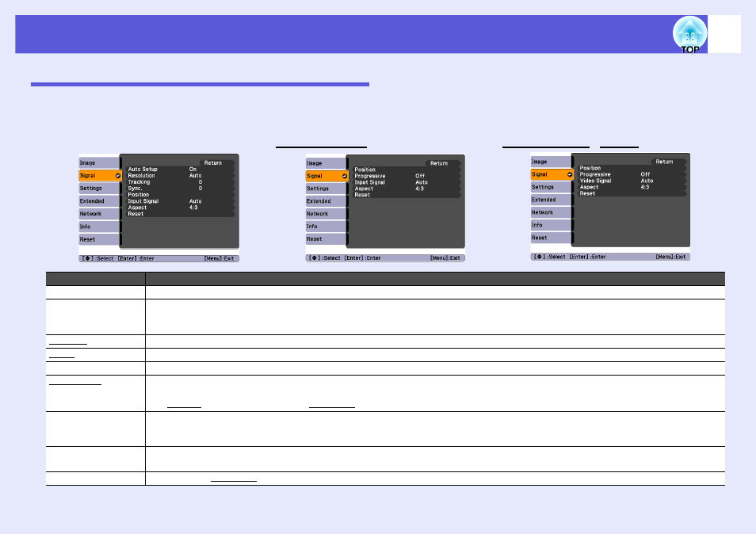Click Return in the menu containing Video Signal

664,162
